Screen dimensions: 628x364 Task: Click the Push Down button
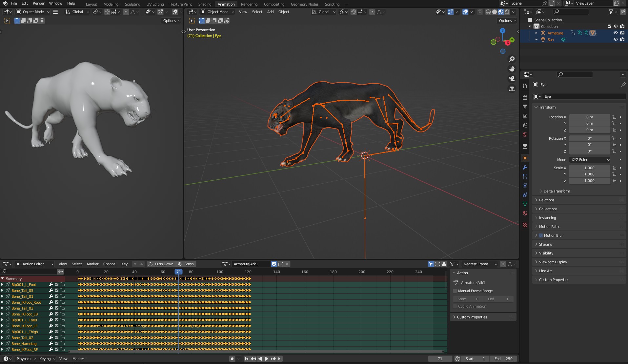tap(161, 264)
